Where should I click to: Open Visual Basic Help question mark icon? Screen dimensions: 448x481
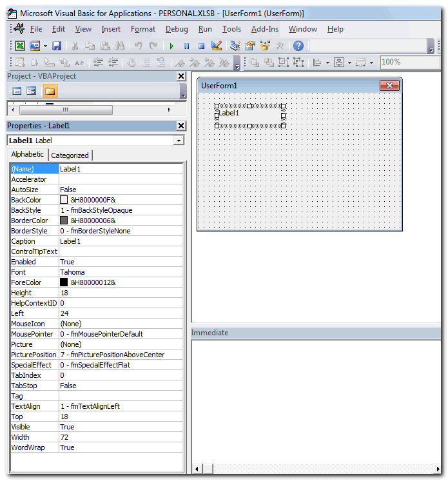pos(298,46)
